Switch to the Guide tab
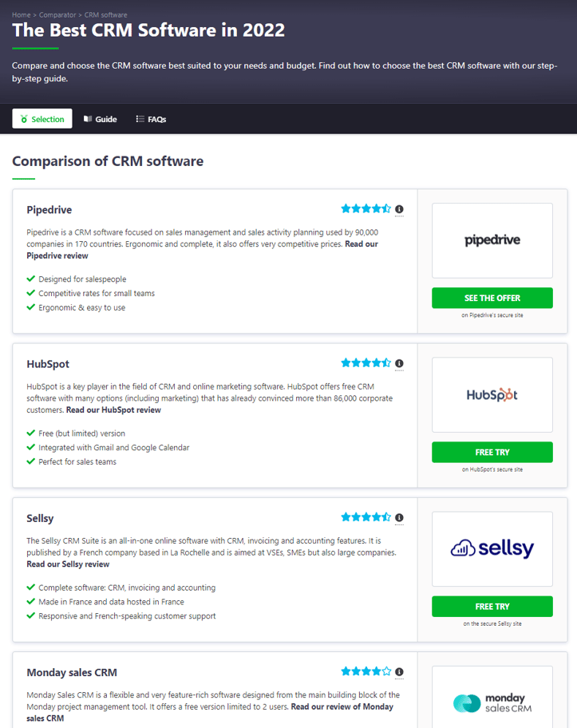 coord(101,119)
